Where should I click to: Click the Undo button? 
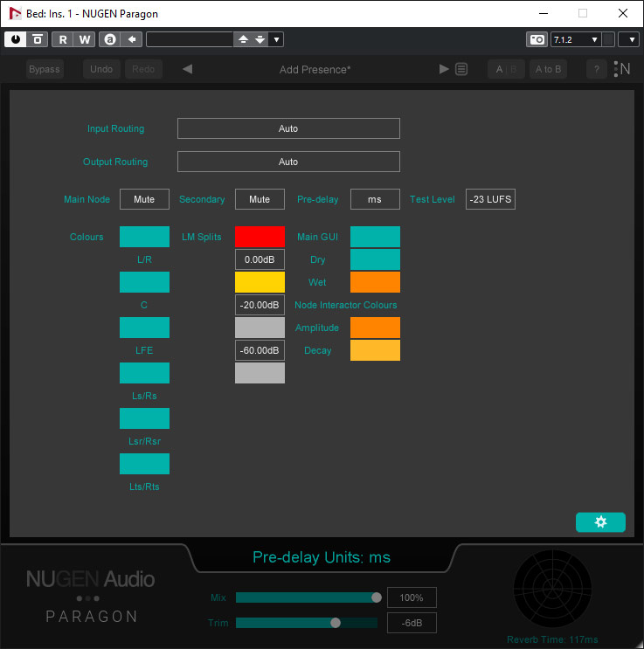pos(101,69)
